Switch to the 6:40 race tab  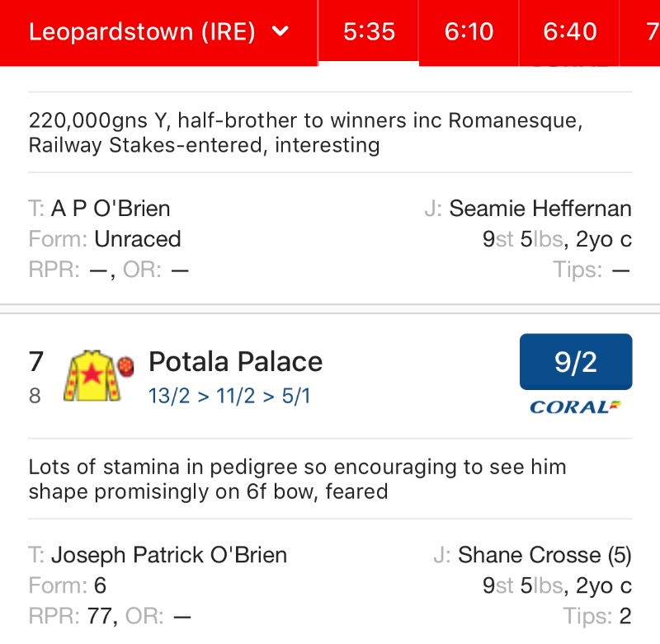pos(569,32)
